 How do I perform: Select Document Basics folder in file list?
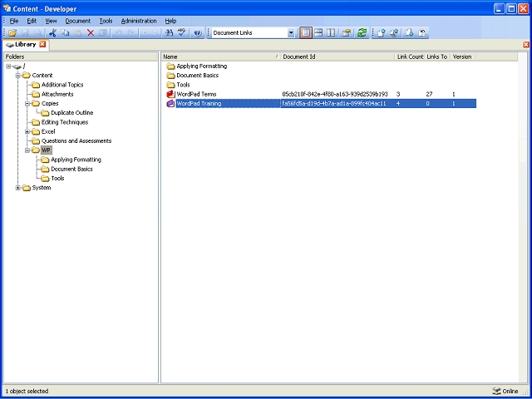[198, 76]
